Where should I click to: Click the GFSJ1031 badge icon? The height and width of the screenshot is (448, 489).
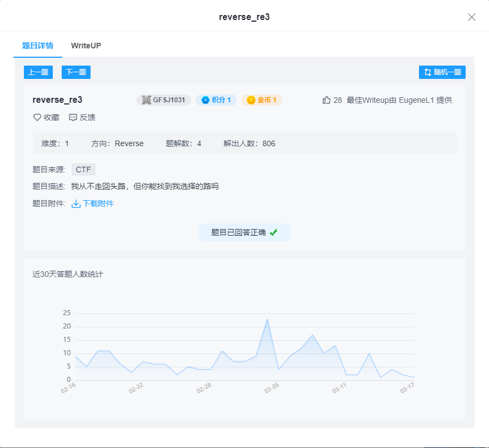tap(146, 100)
